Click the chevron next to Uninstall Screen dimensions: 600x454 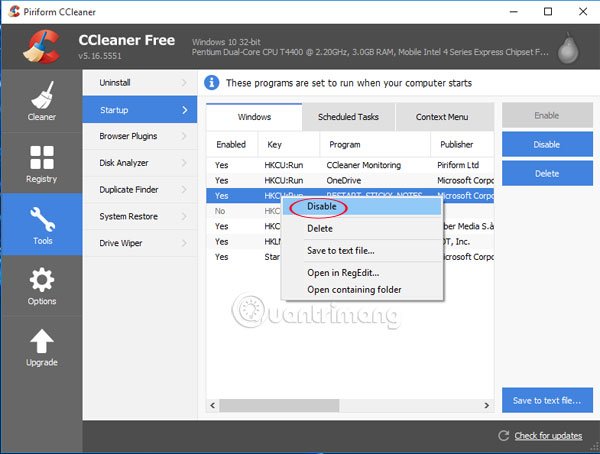(x=184, y=83)
